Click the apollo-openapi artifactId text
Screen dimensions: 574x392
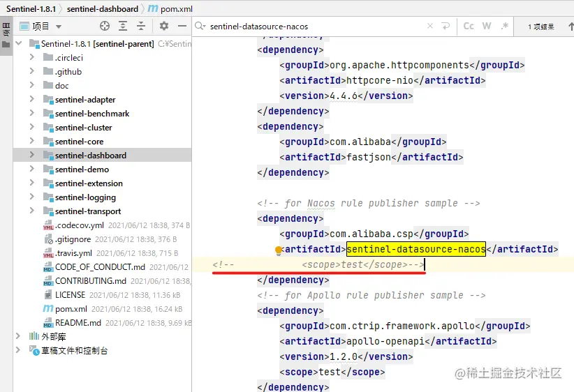tap(385, 341)
